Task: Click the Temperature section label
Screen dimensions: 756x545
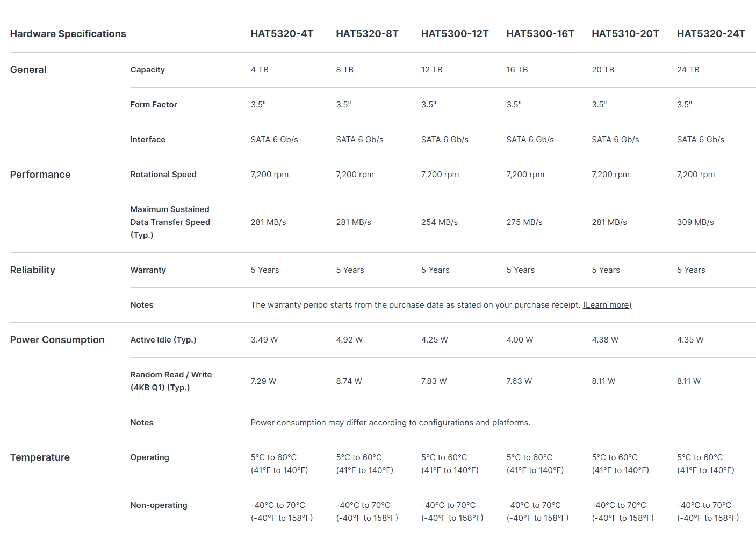Action: click(x=40, y=457)
